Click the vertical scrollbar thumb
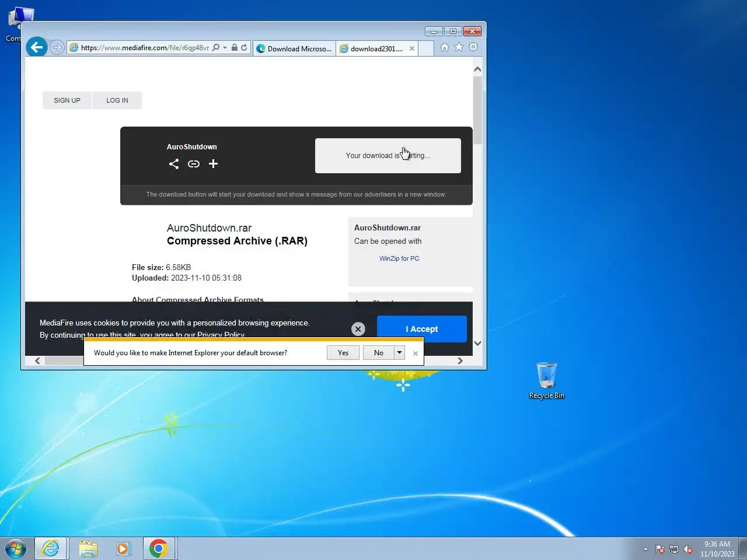 tap(477, 110)
